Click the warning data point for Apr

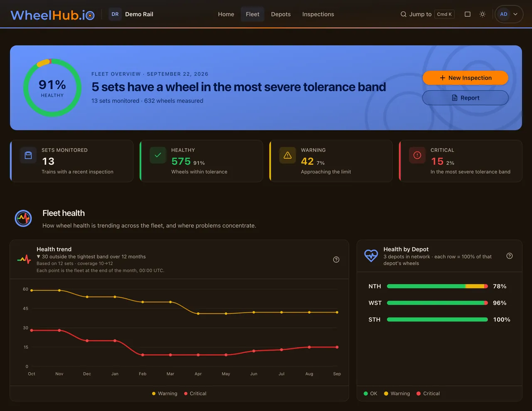[x=198, y=314]
